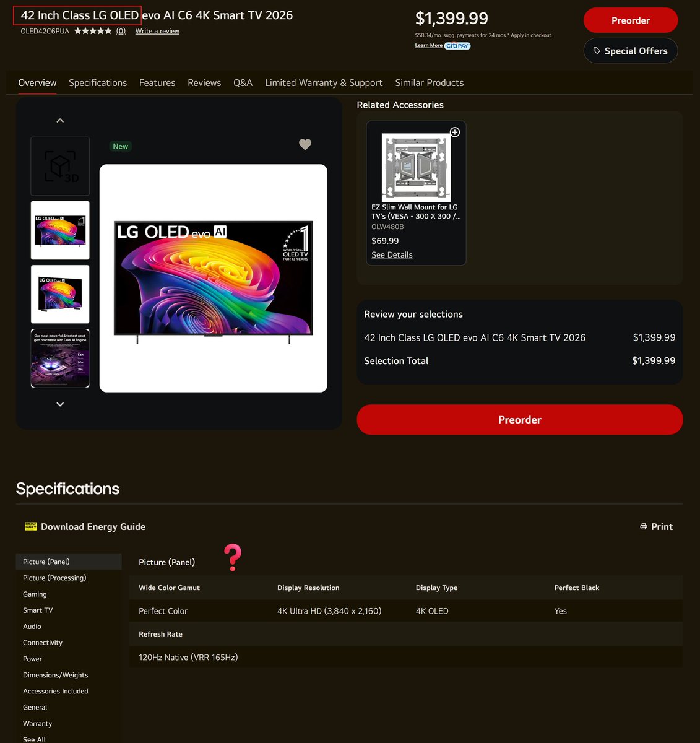Viewport: 700px width, 743px height.
Task: Click the tag icon in Special Offers
Action: 597,51
